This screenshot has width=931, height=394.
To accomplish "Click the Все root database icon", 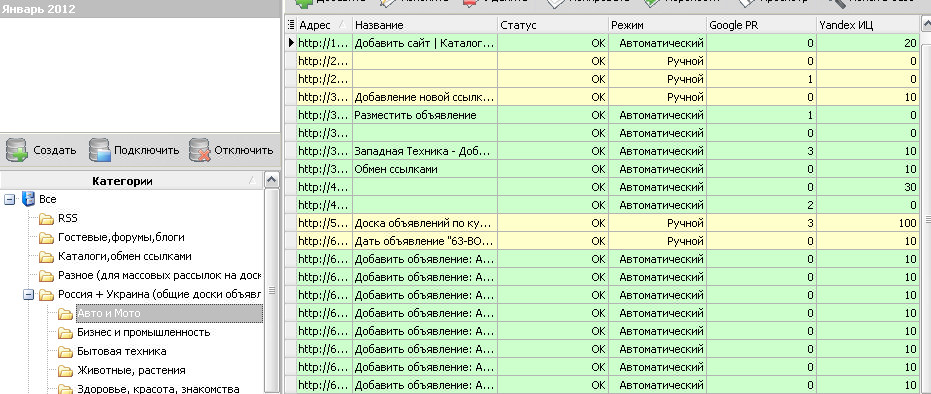I will (x=28, y=199).
